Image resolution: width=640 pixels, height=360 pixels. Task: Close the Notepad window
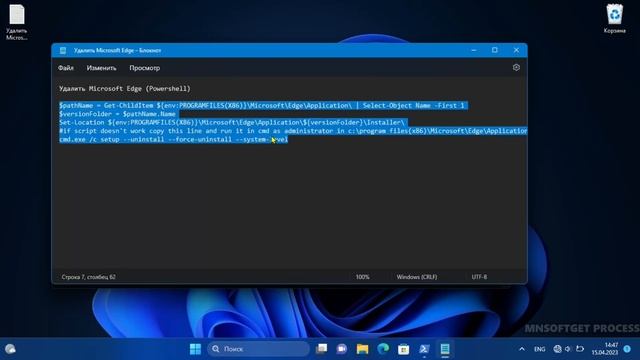tap(516, 50)
